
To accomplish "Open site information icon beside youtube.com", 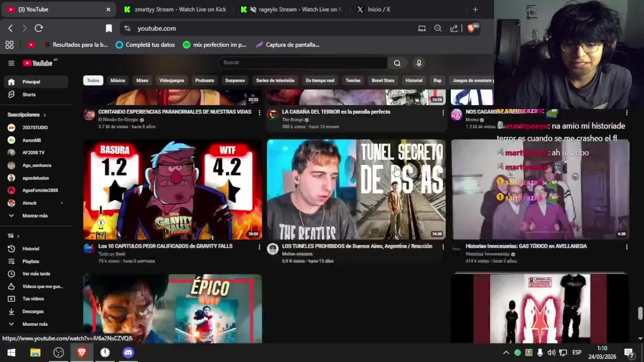I will (127, 28).
